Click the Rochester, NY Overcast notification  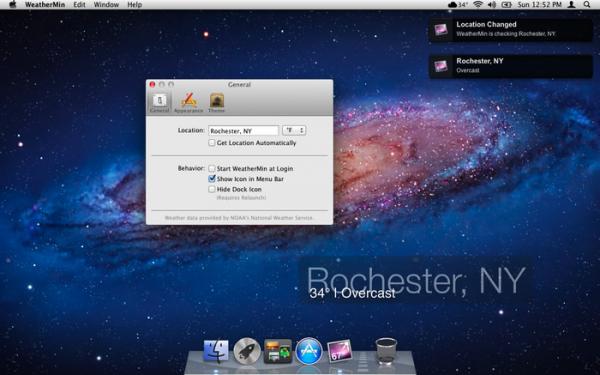coord(511,66)
